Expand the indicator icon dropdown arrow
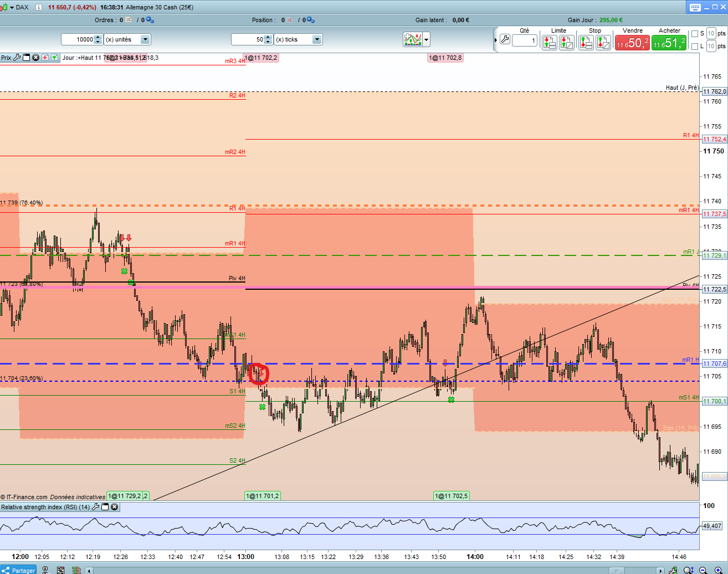 [426, 39]
